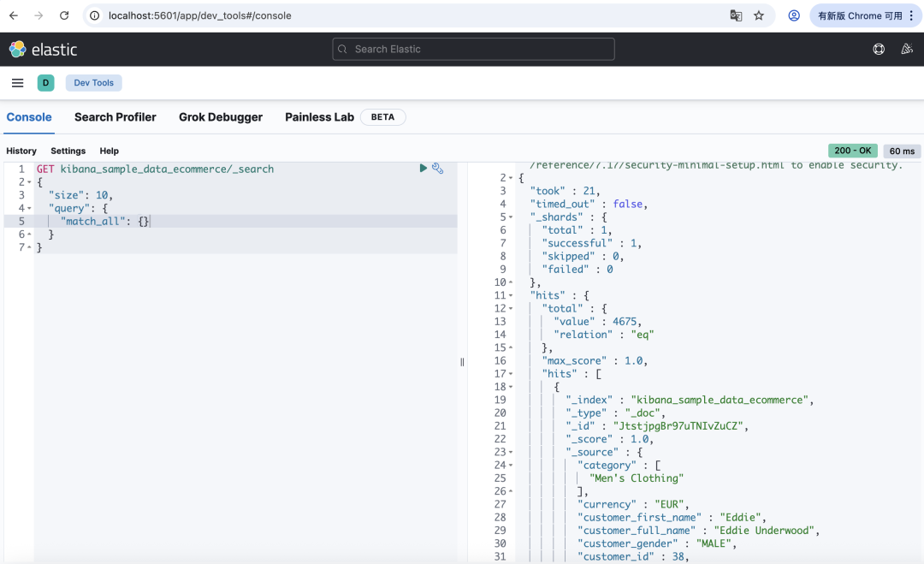Screen dimensions: 924x564
Task: Click the panel resize divider handle
Action: click(462, 362)
